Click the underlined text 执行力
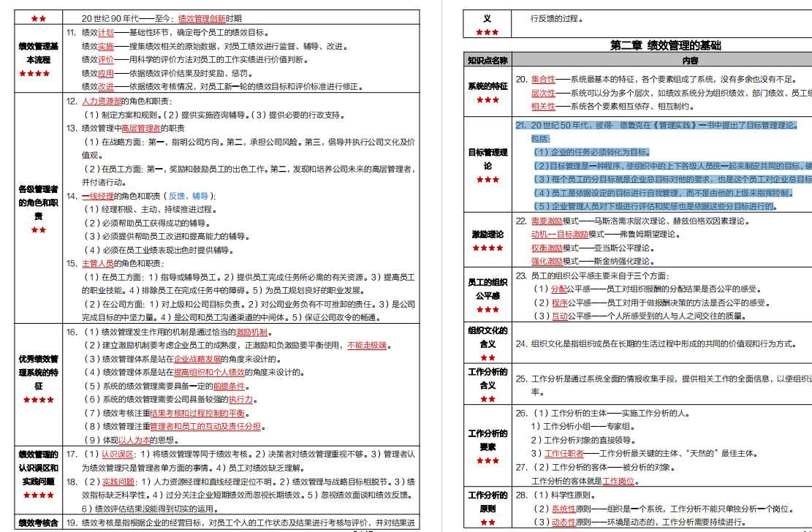This screenshot has width=812, height=532. tap(240, 400)
